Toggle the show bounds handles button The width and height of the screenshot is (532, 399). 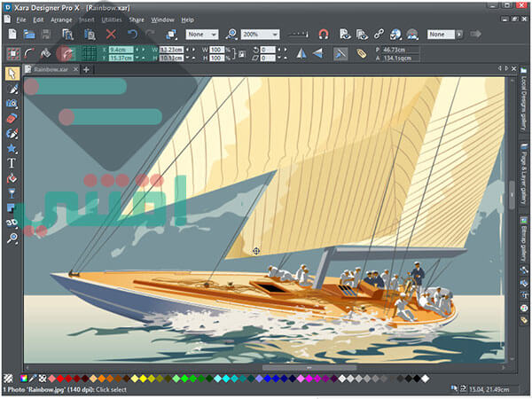click(13, 53)
